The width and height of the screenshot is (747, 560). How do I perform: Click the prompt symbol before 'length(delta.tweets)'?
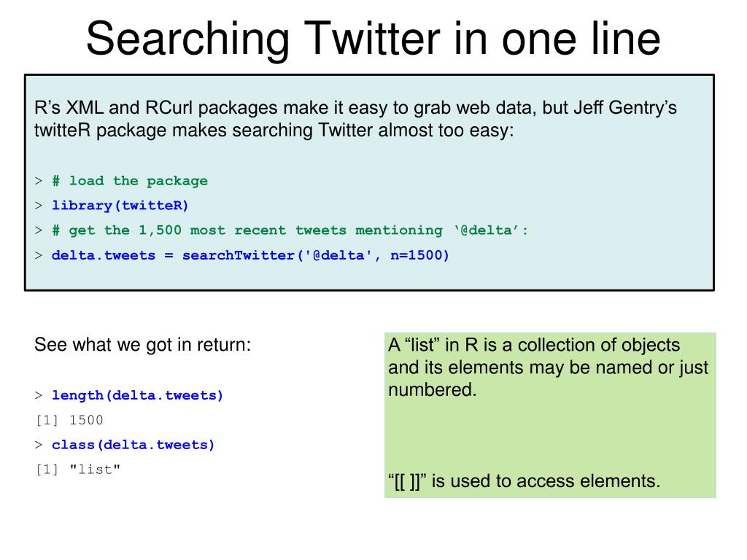39,395
